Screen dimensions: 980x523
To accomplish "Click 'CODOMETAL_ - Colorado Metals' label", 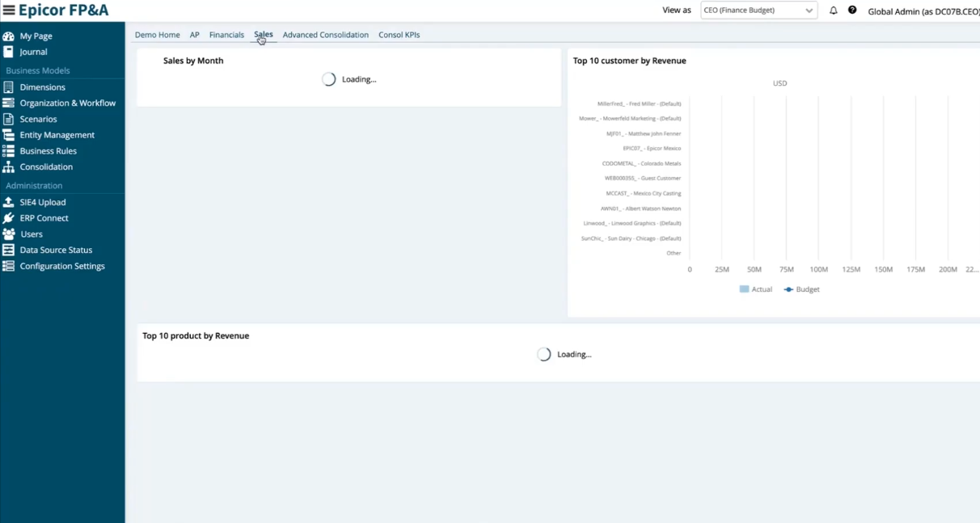I will [641, 164].
